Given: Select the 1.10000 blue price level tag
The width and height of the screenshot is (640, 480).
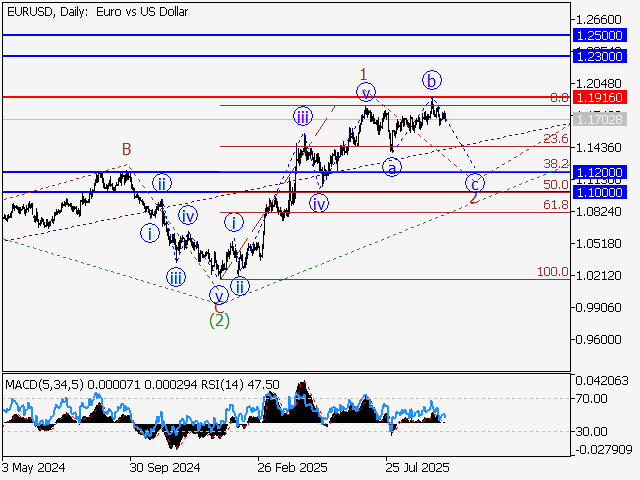Looking at the screenshot, I should 600,191.
